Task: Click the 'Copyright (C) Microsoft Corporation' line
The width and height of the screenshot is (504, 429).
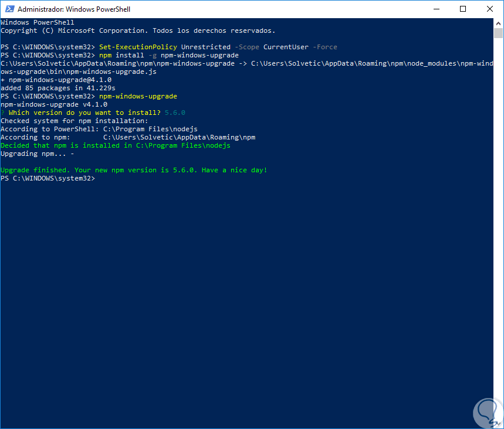Action: [138, 30]
